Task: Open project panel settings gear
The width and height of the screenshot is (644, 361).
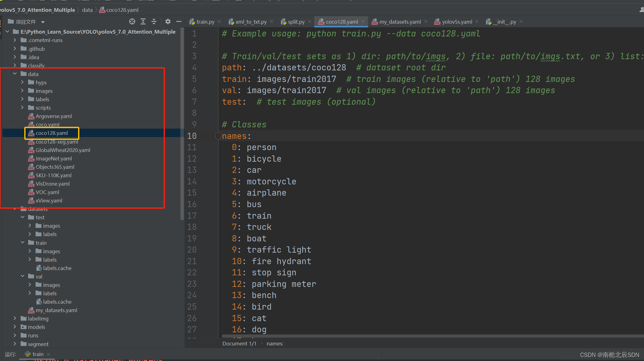Action: (x=168, y=21)
